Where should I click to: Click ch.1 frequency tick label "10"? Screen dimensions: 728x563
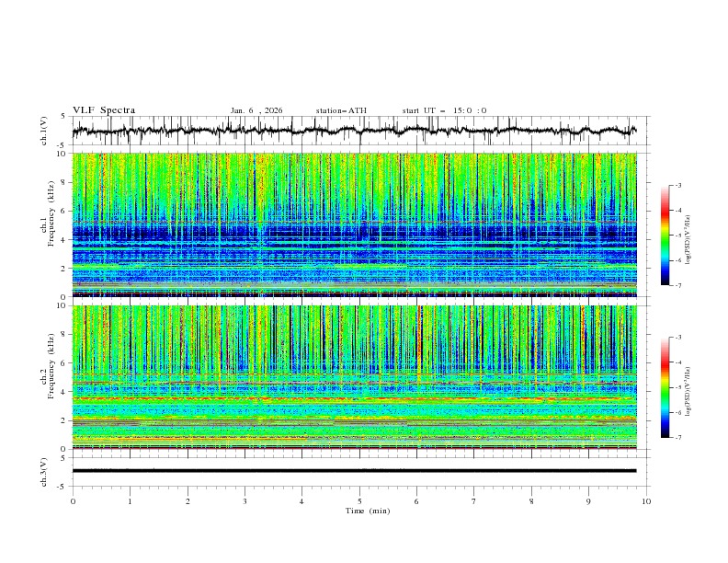[61, 154]
